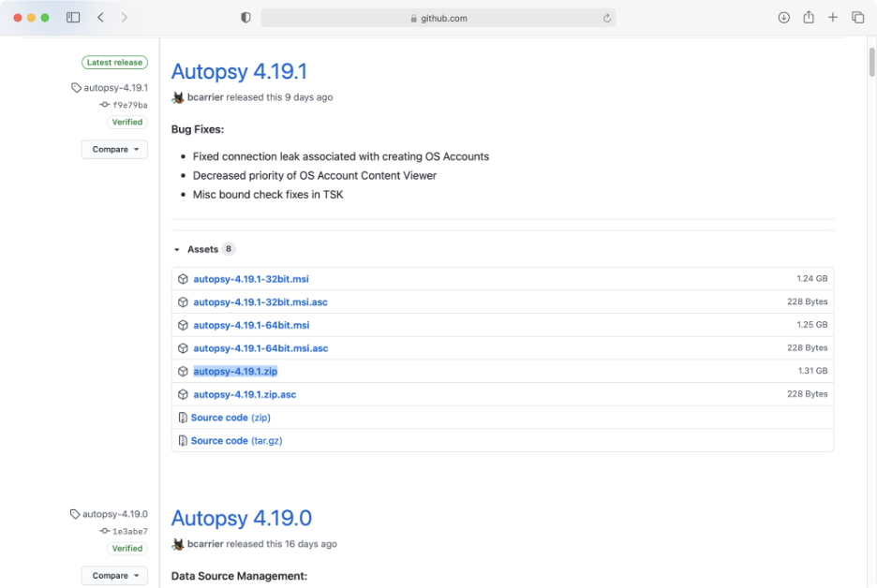Click package icon for autopsy-4.19.1-32bit.msi

point(183,279)
